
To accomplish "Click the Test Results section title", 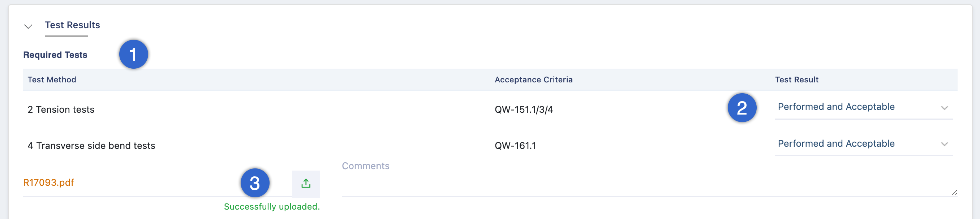I will [72, 25].
